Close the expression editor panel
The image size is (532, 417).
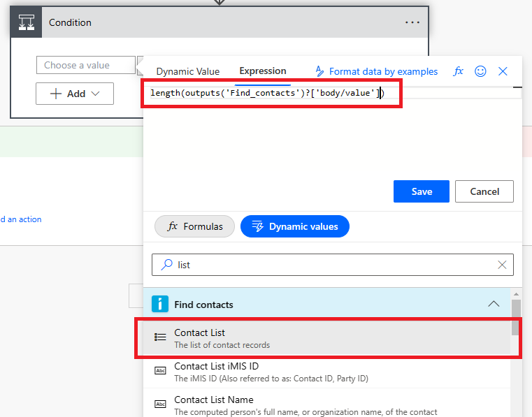pos(503,71)
